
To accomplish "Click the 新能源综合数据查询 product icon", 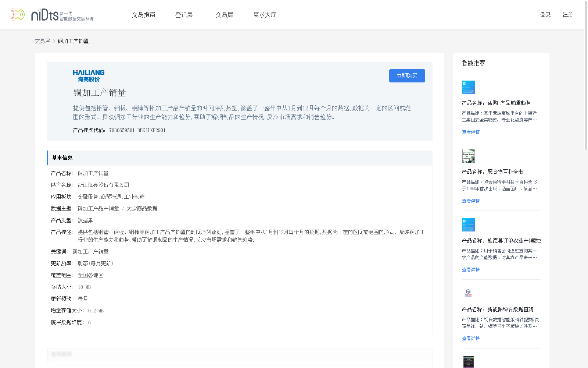I will [x=469, y=293].
